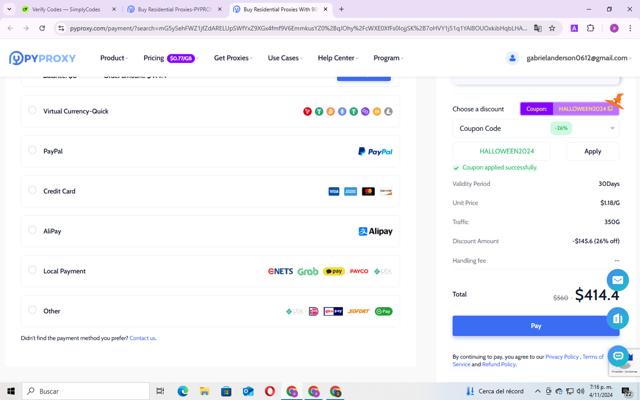
Task: Open a new browser tab
Action: pos(341,9)
